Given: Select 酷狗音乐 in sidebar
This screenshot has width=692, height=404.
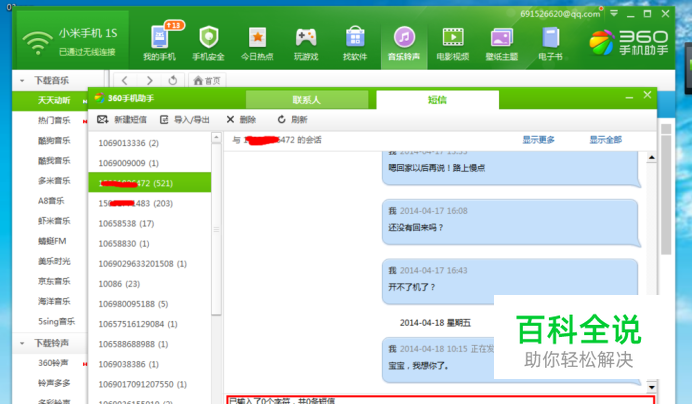Looking at the screenshot, I should (x=54, y=140).
